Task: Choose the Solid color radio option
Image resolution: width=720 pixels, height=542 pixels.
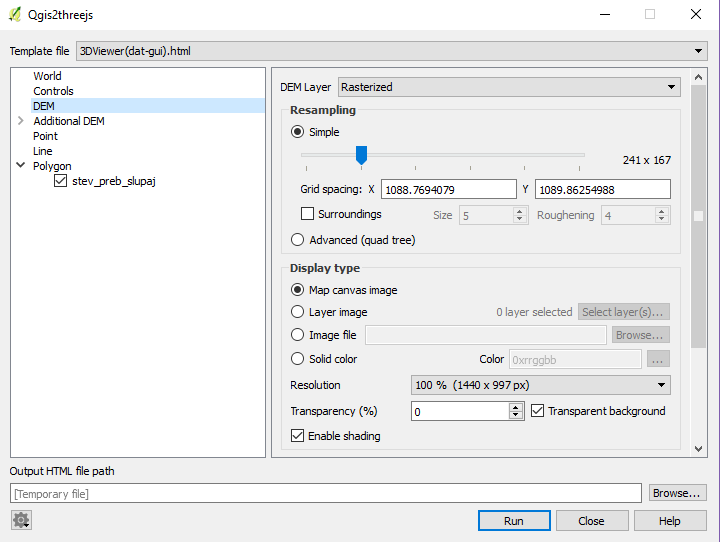Action: click(298, 359)
